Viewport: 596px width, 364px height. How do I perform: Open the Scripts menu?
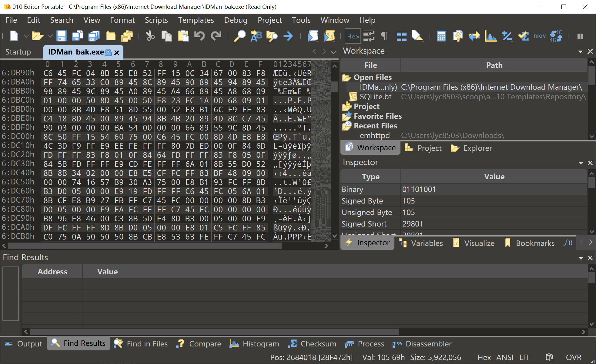coord(156,20)
